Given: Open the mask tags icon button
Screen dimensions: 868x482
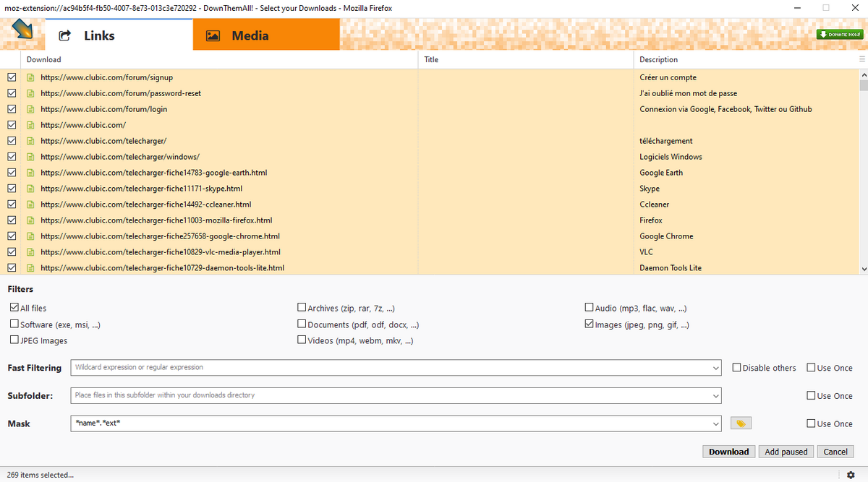Looking at the screenshot, I should point(741,423).
